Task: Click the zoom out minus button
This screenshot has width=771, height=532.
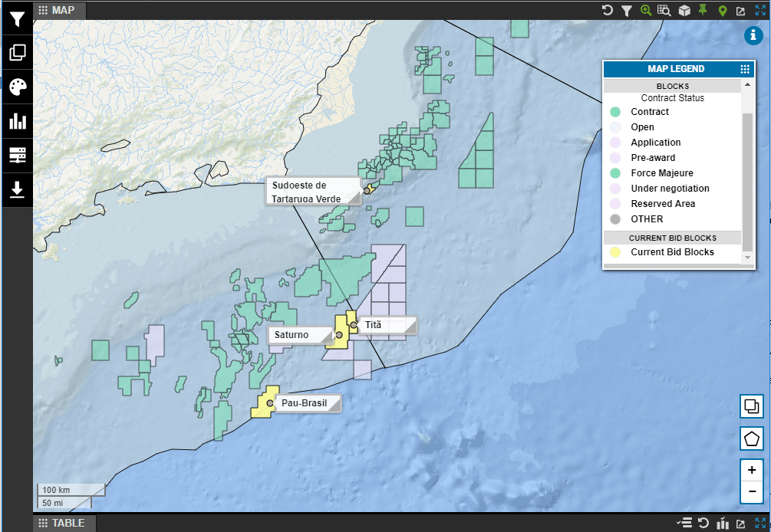Action: coord(752,491)
